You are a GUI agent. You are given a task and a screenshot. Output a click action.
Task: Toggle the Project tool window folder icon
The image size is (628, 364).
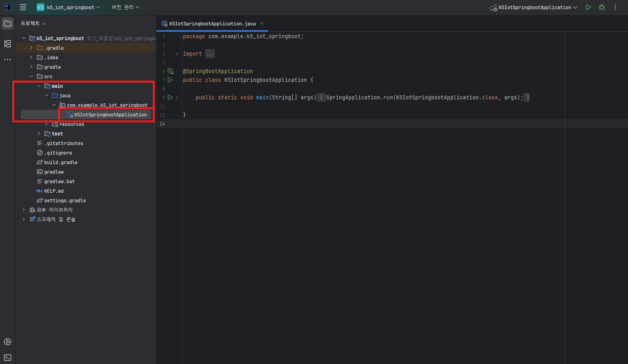[x=8, y=23]
